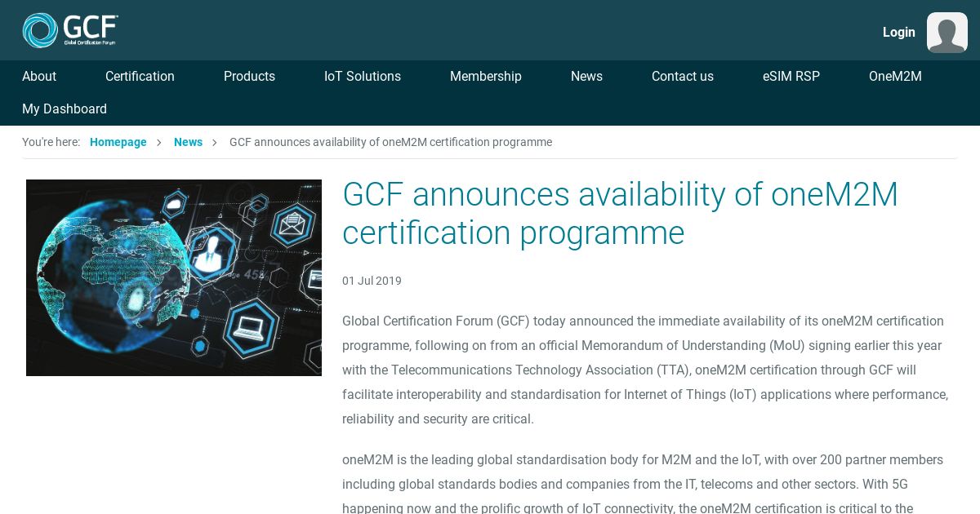Click the globe IoT article image
This screenshot has width=980, height=514.
point(174,277)
